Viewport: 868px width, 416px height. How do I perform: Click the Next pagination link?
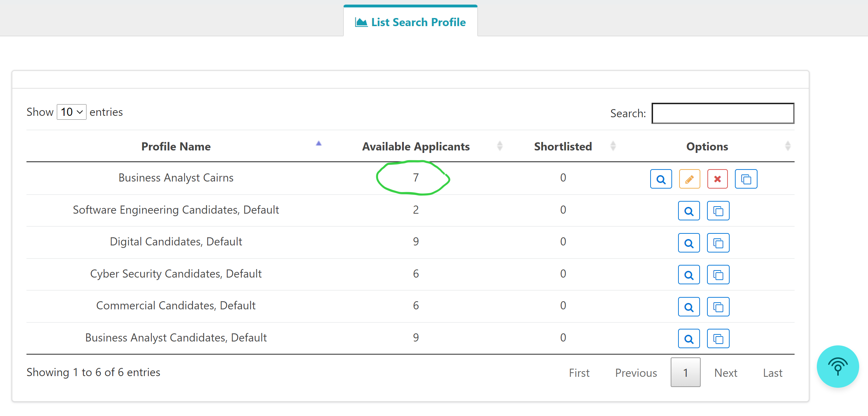[x=725, y=373]
